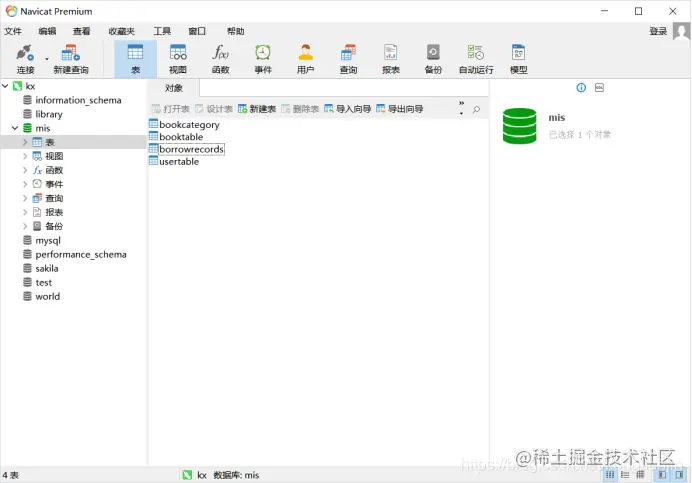The image size is (692, 483).
Task: Switch to the 对象 tab
Action: pyautogui.click(x=173, y=88)
